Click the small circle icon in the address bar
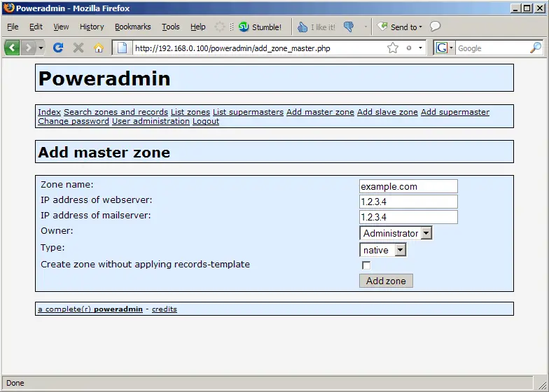This screenshot has width=549, height=392. 409,48
